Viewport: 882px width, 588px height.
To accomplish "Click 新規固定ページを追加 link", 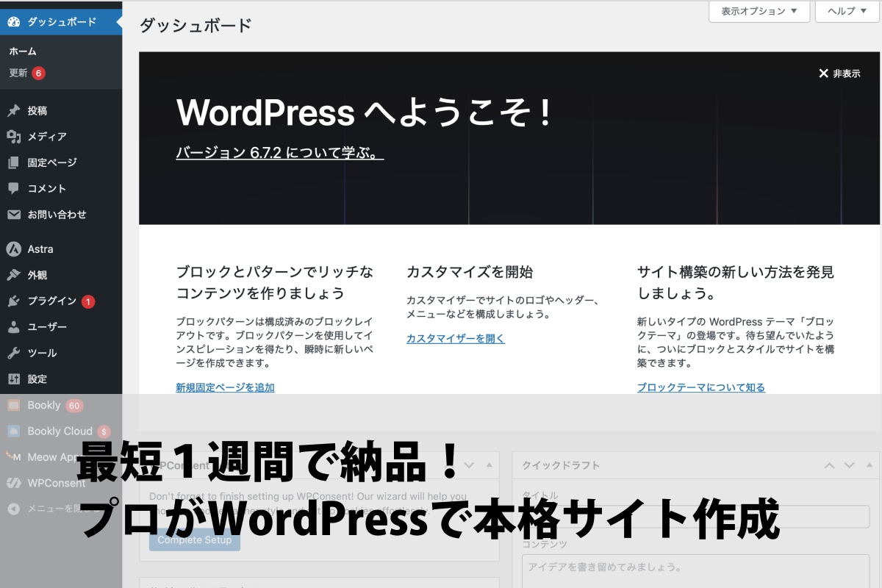I will pyautogui.click(x=225, y=387).
